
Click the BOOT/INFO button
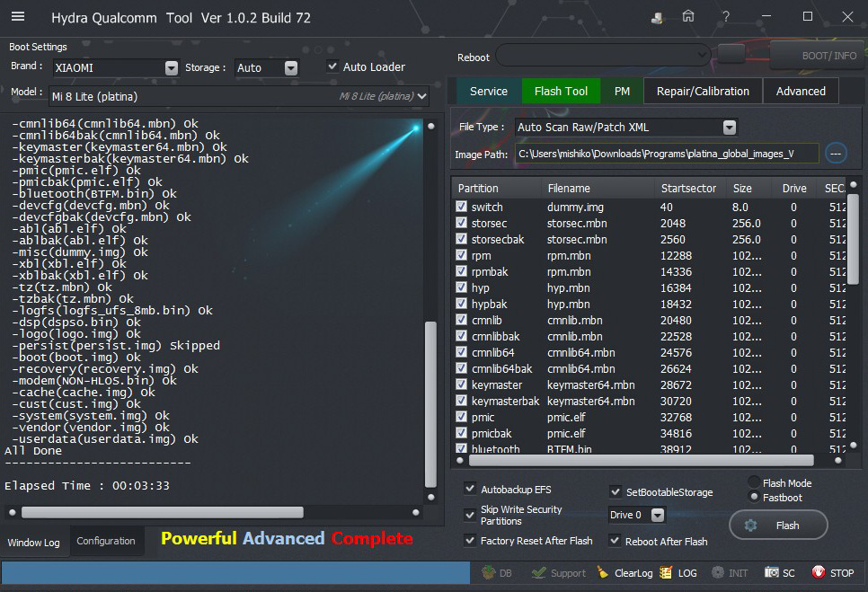tap(819, 56)
